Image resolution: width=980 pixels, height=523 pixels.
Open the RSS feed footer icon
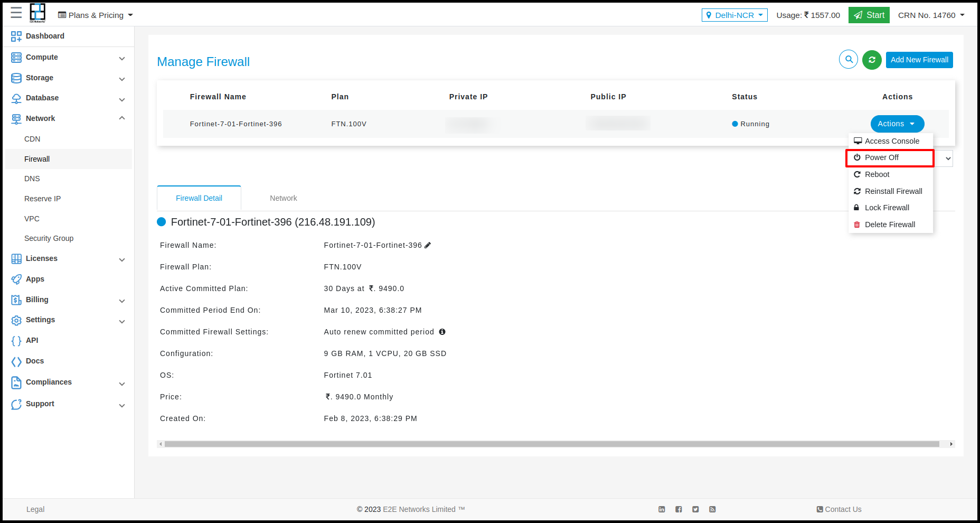712,509
